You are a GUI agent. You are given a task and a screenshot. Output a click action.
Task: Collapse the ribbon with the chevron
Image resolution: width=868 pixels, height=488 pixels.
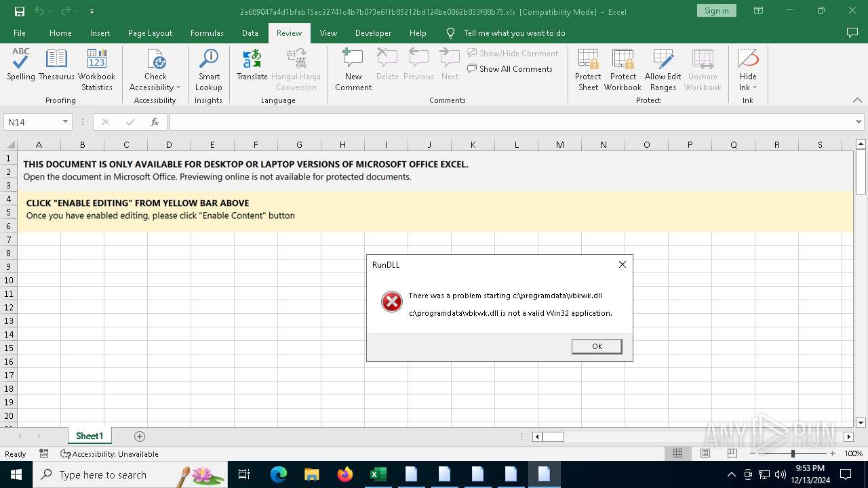[857, 100]
